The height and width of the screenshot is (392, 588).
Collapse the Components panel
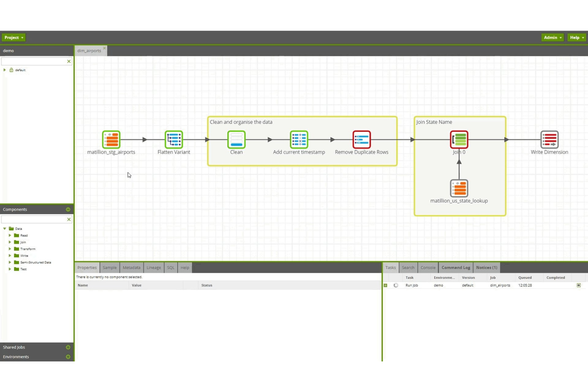[x=68, y=209]
